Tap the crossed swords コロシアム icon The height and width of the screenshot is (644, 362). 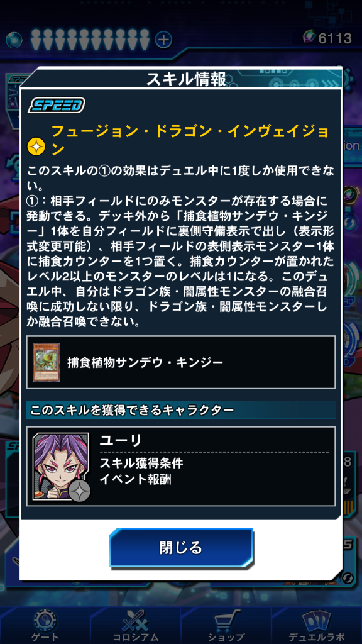tap(135, 619)
